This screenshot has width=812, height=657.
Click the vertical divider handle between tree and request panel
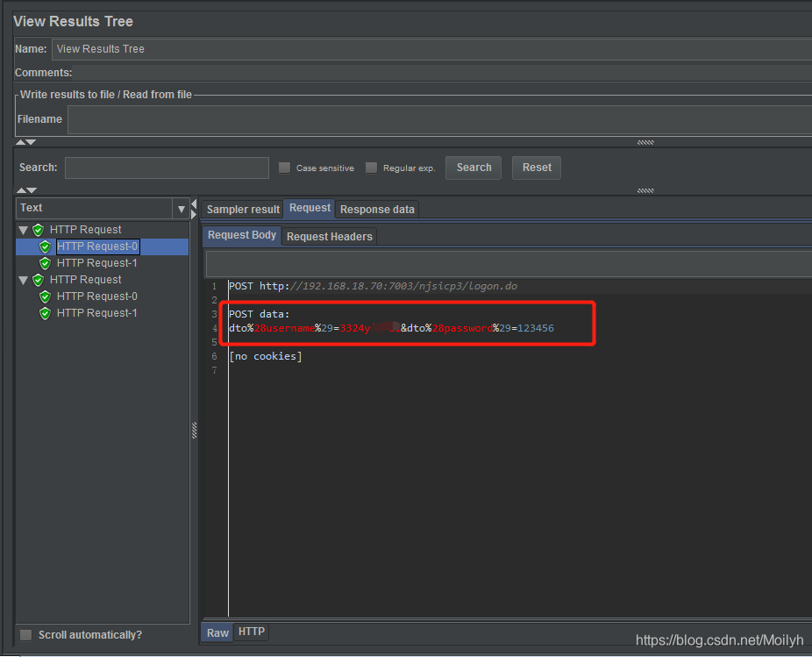[194, 431]
